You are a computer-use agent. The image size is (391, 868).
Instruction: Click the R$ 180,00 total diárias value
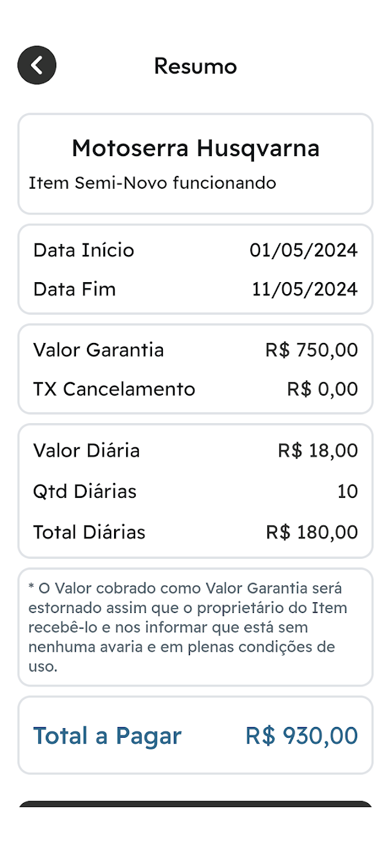pos(312,532)
